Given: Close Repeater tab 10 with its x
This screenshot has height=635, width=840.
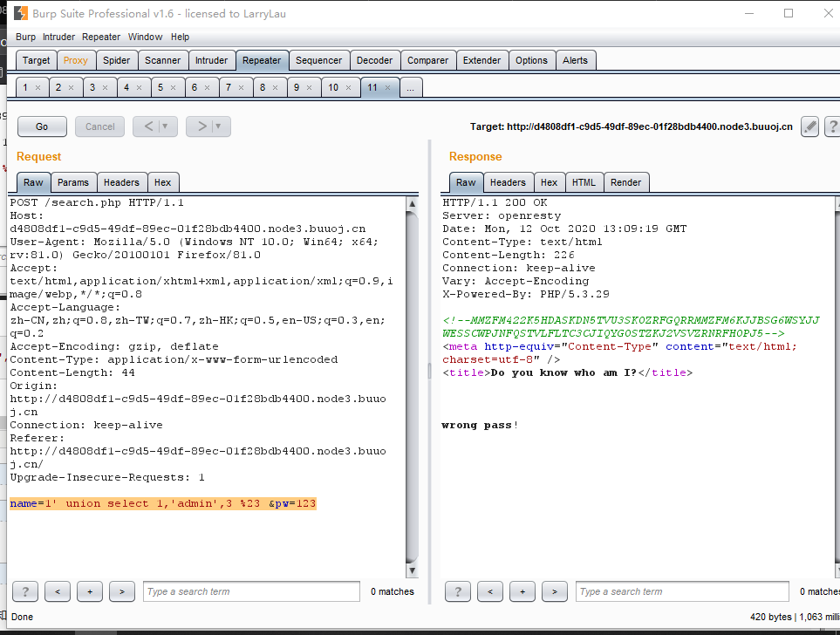Looking at the screenshot, I should [348, 88].
